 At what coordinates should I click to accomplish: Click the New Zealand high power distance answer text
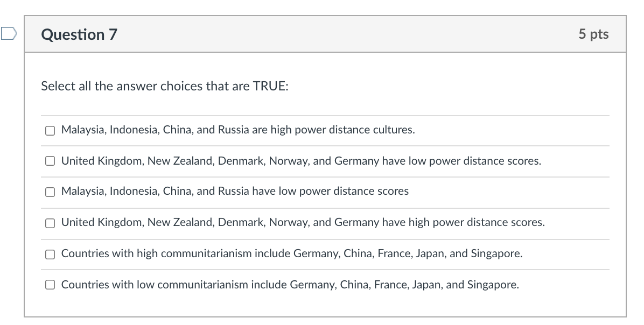click(x=303, y=222)
